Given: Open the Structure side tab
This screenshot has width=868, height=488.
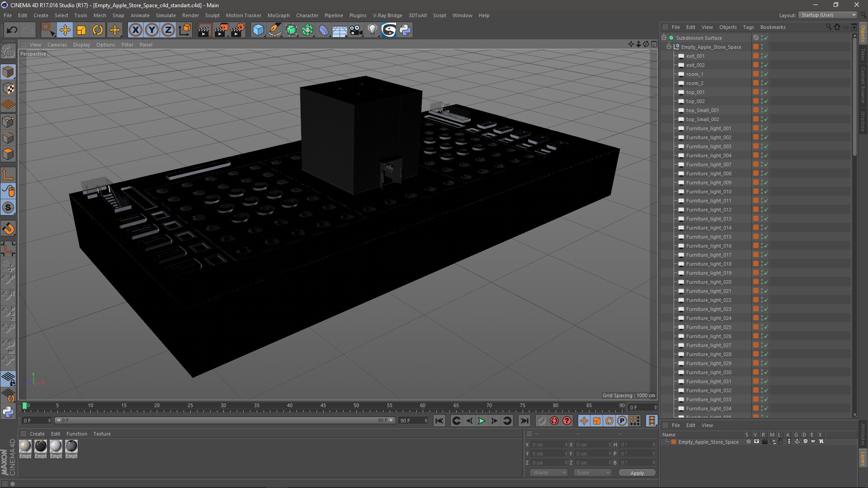Looking at the screenshot, I should pos(863,121).
